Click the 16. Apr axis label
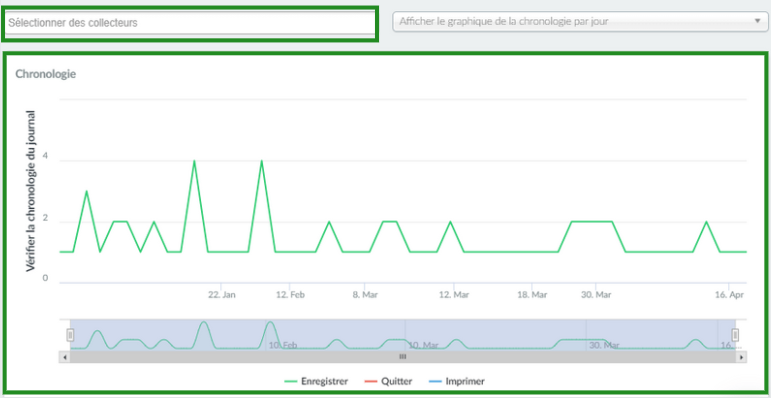771x398 pixels. (729, 295)
